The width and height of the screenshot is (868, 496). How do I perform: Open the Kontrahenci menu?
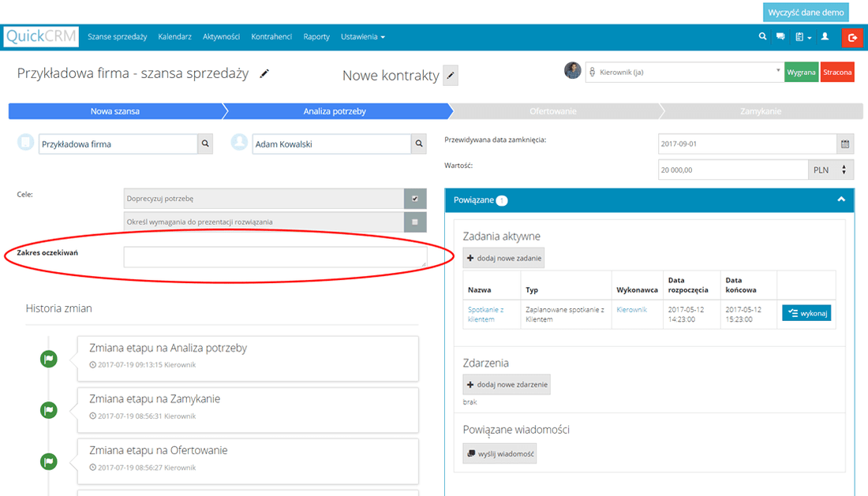tap(271, 36)
